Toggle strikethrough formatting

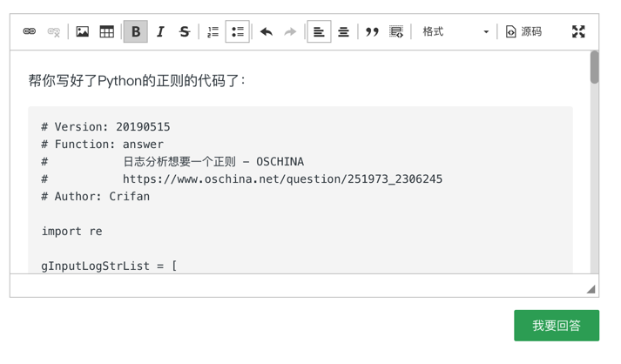point(185,32)
